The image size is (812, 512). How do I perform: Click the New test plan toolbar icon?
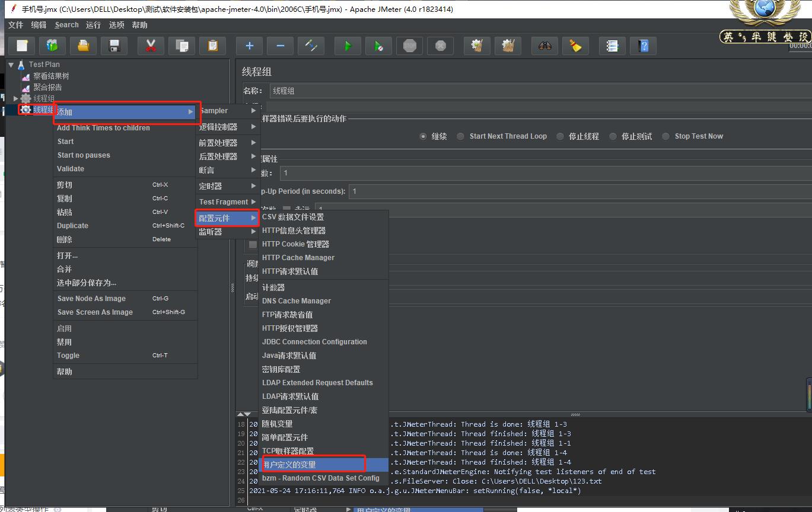pyautogui.click(x=22, y=46)
